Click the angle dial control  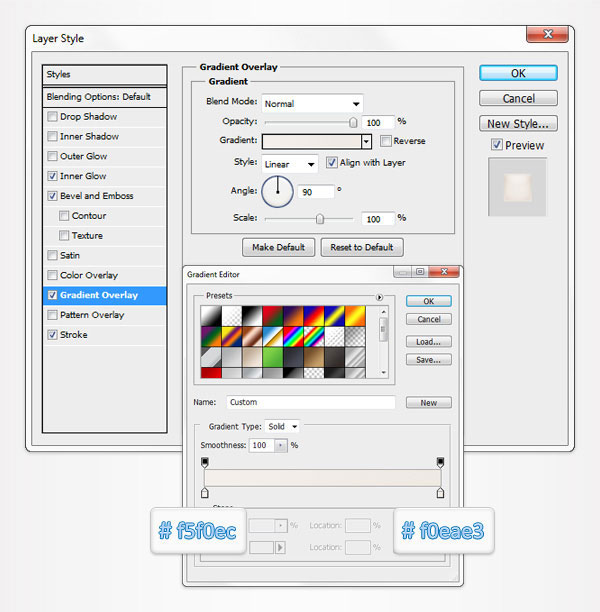coord(276,190)
